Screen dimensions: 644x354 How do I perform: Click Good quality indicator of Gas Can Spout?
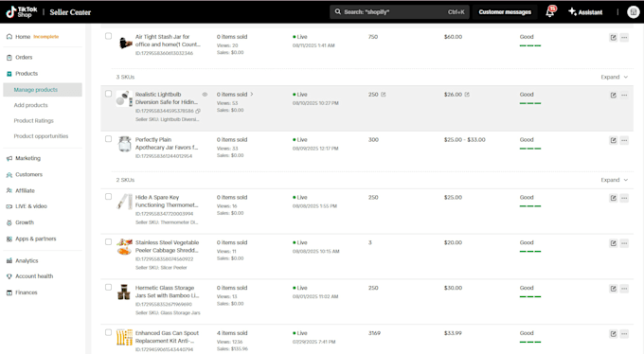tap(529, 337)
